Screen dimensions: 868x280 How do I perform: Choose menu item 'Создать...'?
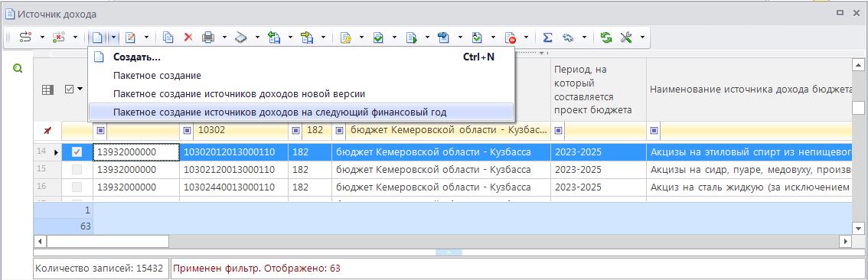point(302,57)
